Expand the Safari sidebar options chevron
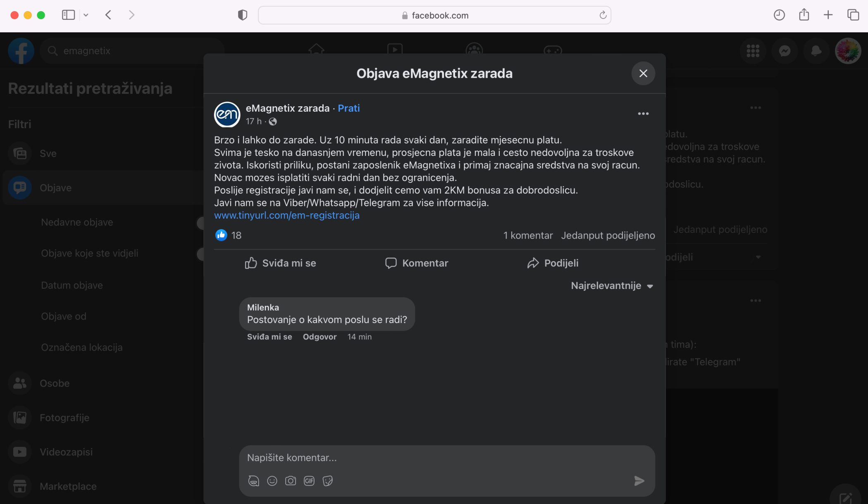This screenshot has height=504, width=868. (x=86, y=15)
